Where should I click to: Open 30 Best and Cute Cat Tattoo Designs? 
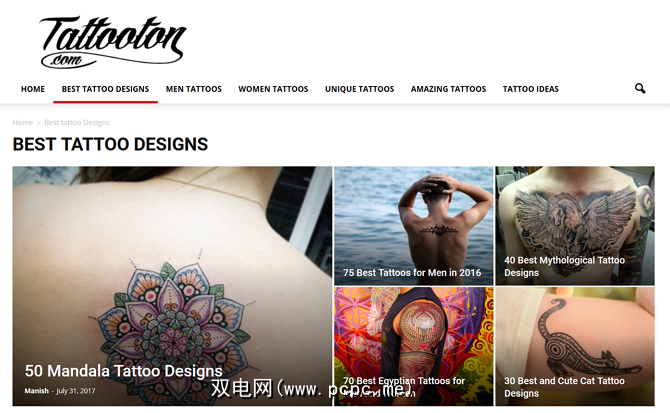pos(564,387)
